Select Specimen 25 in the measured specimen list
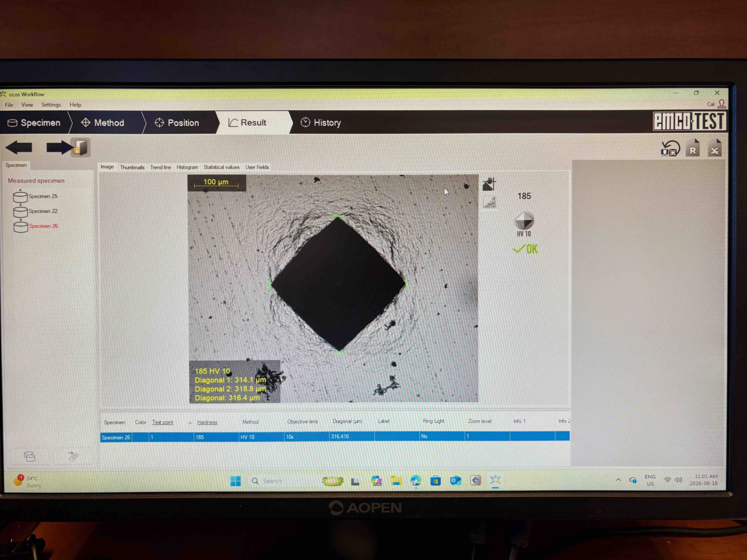Image resolution: width=747 pixels, height=560 pixels. pos(43,196)
